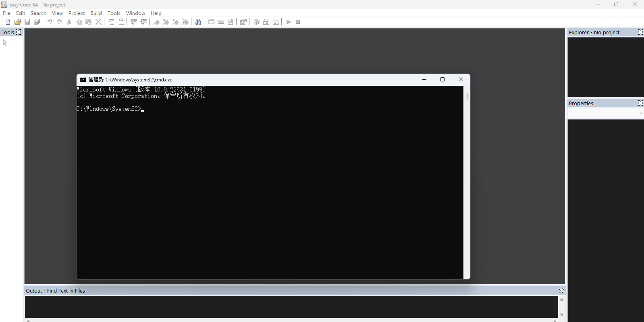Click the Paste clipboard icon

89,22
